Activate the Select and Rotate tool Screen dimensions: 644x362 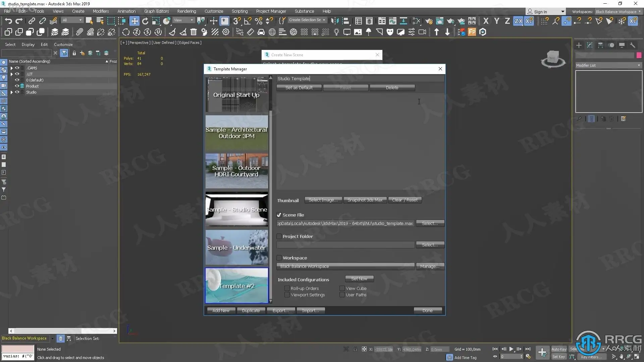coord(145,21)
